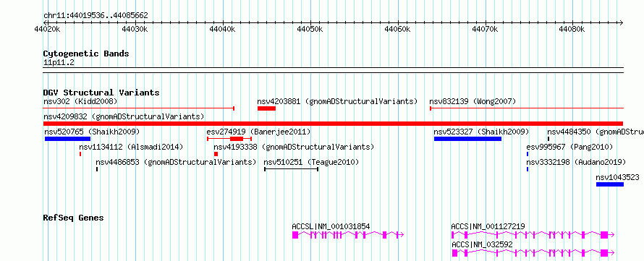644x261 pixels.
Task: Click the 44050k ruler tick label
Action: (310, 30)
